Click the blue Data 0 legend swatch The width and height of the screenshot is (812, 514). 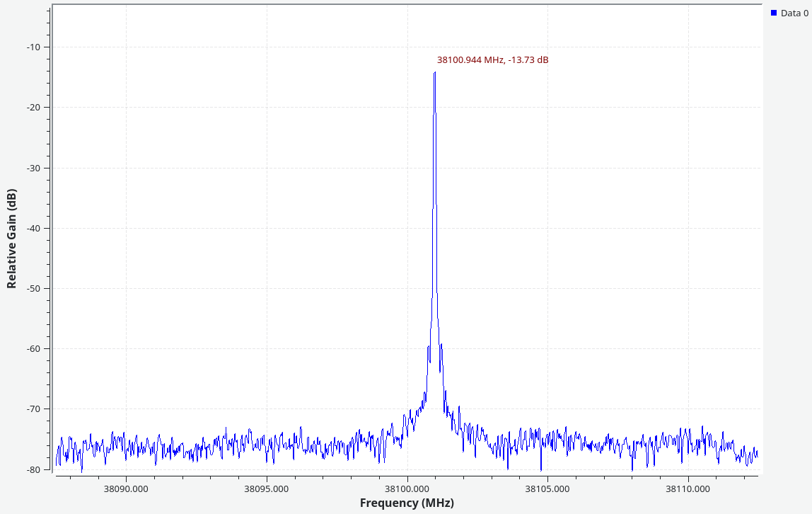click(x=774, y=13)
